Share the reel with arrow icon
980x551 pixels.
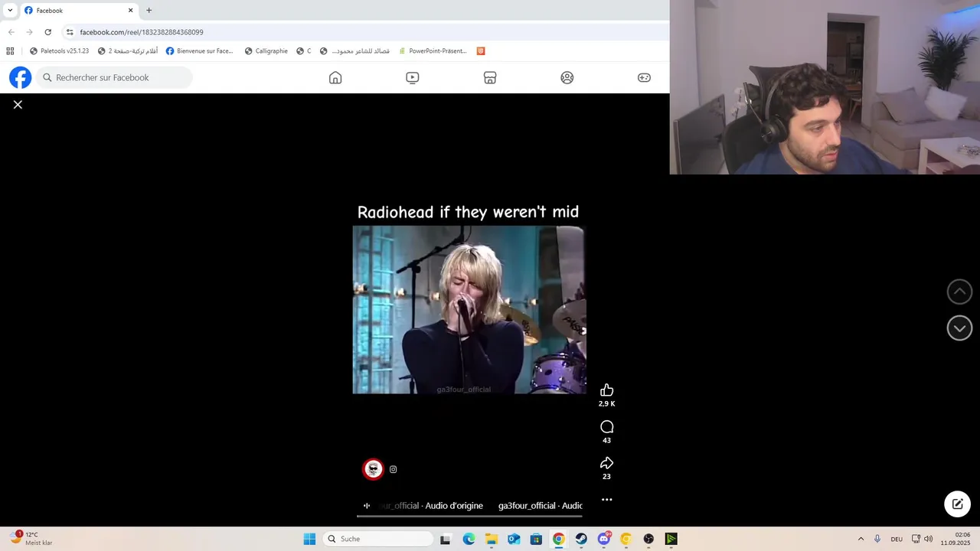[606, 463]
